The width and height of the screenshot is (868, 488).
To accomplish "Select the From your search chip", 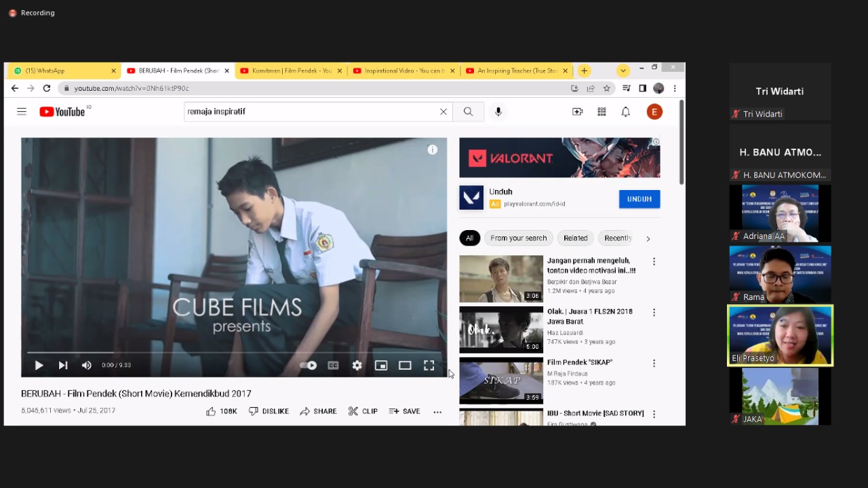I will [x=518, y=238].
